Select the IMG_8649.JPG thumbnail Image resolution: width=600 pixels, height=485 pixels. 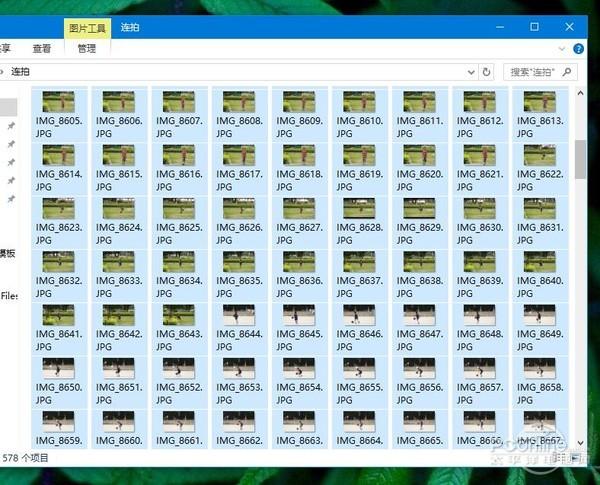coord(540,315)
